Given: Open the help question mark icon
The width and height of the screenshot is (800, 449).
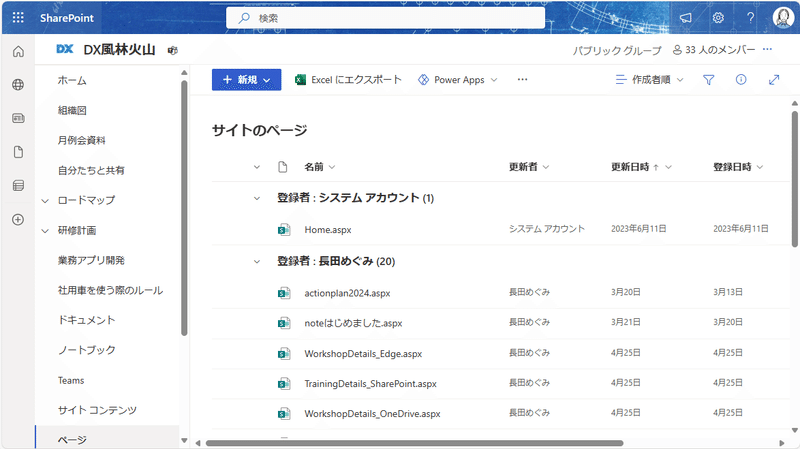Looking at the screenshot, I should pos(750,18).
